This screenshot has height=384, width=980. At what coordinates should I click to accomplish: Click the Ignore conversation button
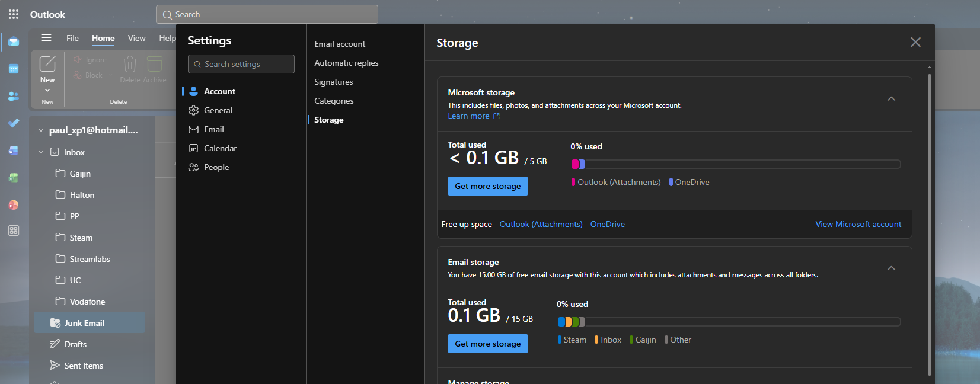pyautogui.click(x=90, y=60)
